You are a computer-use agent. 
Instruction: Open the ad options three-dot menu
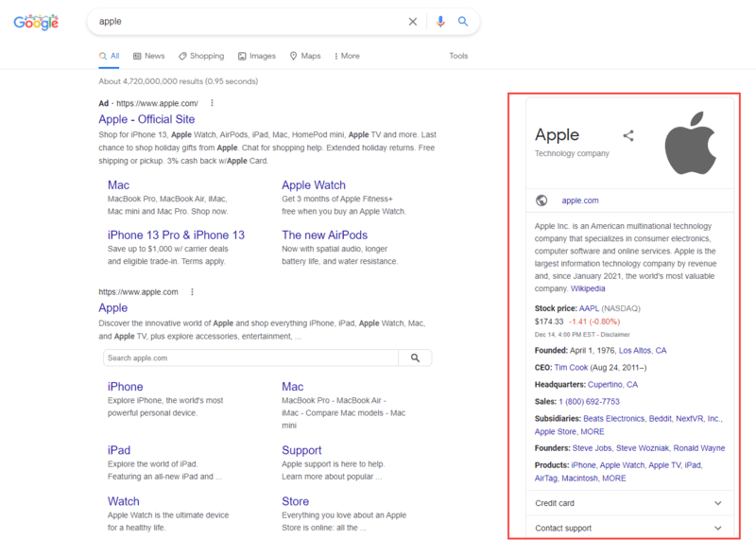click(x=212, y=103)
